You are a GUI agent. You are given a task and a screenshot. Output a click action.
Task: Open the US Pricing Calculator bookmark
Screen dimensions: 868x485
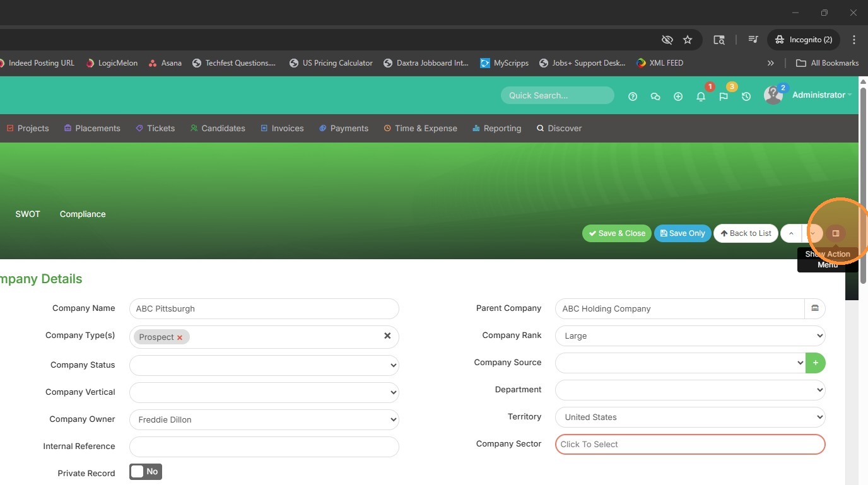[331, 63]
